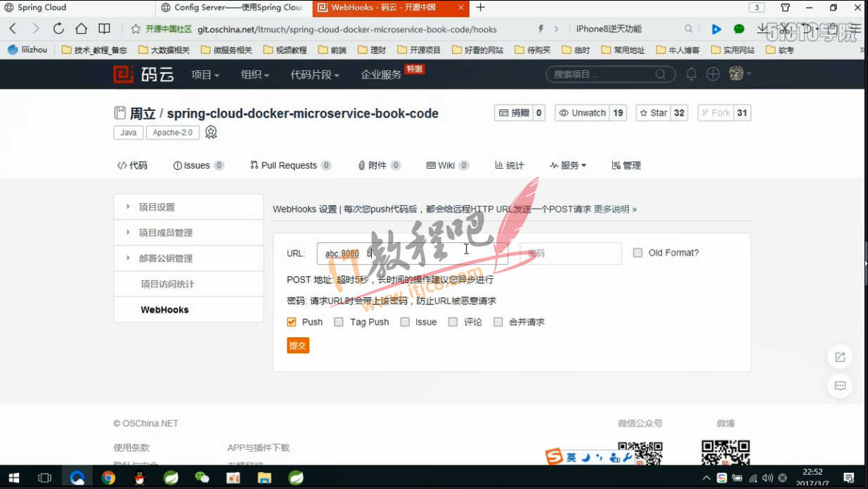
Task: Click the 码云 logo
Action: click(143, 74)
